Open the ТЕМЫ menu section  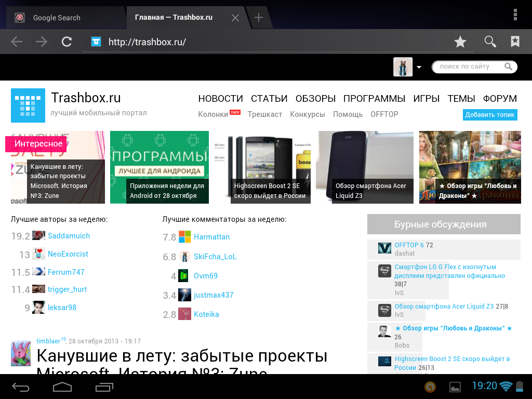point(461,99)
